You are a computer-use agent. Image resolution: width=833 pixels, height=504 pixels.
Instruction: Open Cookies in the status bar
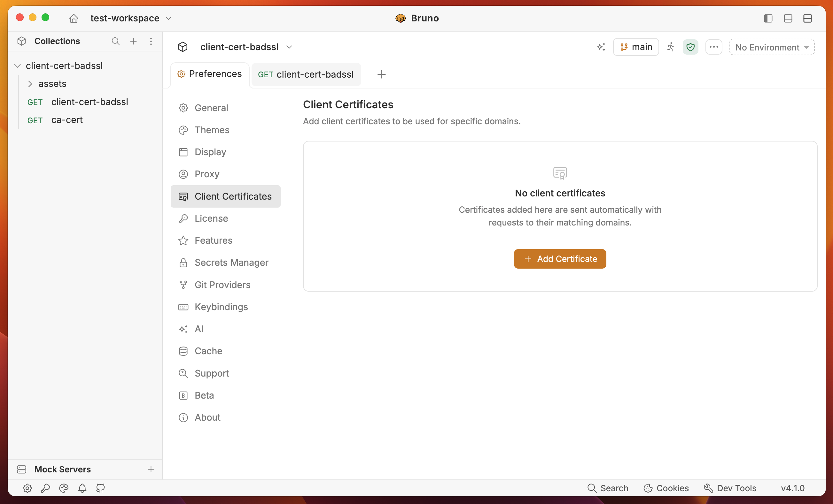coord(666,488)
